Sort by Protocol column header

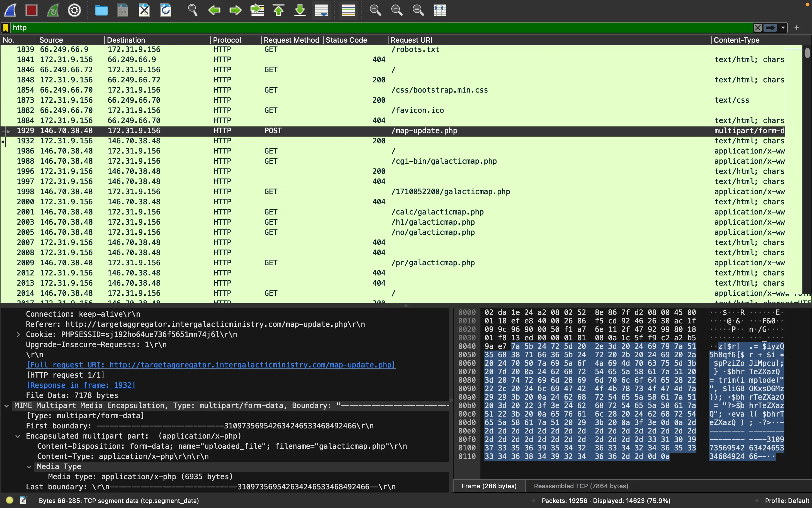(x=235, y=40)
